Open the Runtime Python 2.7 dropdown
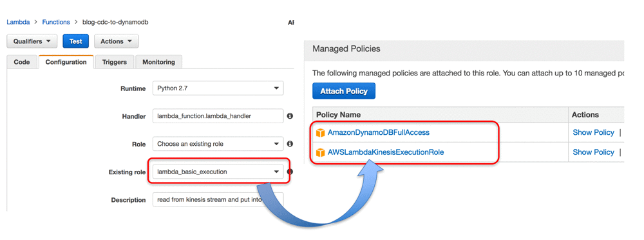Viewport: 644px width, 240px height. [218, 88]
